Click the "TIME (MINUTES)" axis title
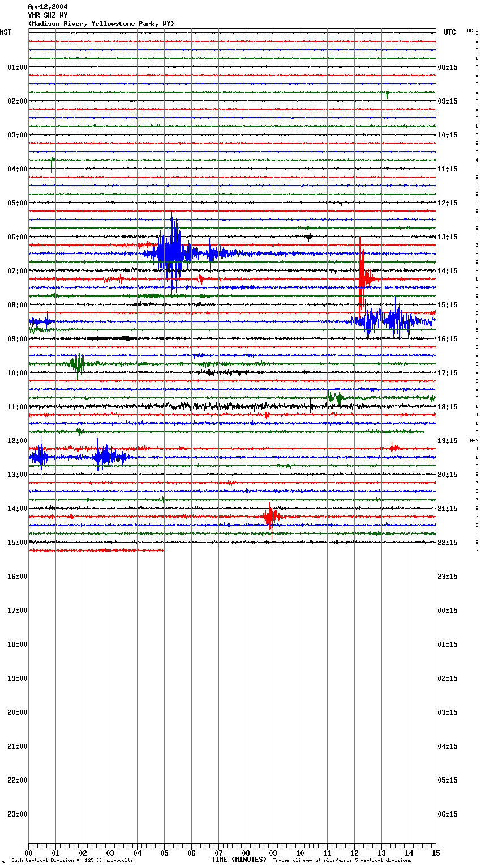This screenshot has width=481, height=868. pyautogui.click(x=239, y=860)
